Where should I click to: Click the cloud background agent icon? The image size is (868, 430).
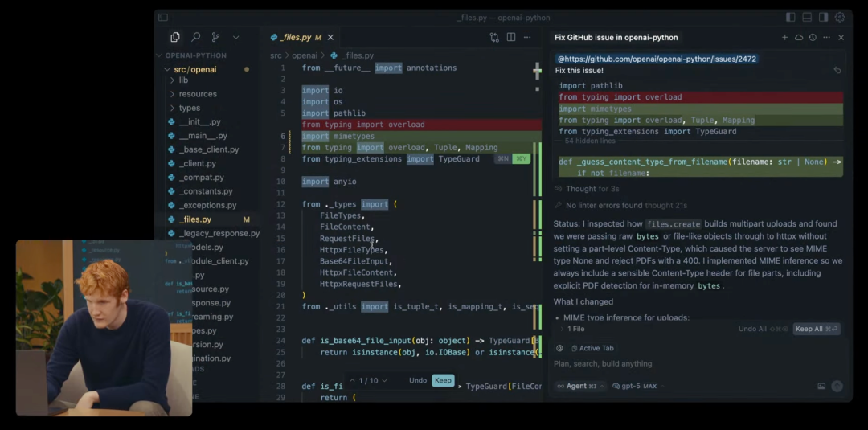[x=798, y=38]
